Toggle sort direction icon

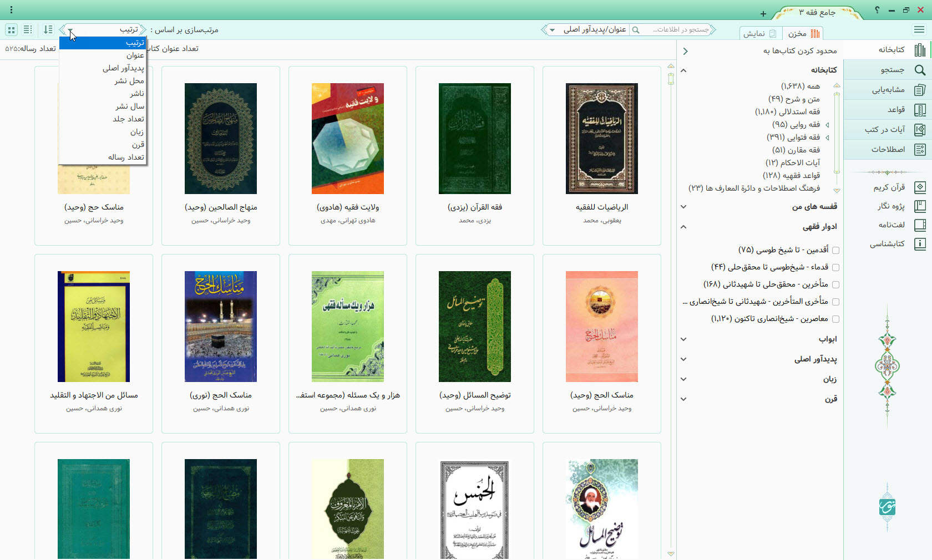(48, 29)
